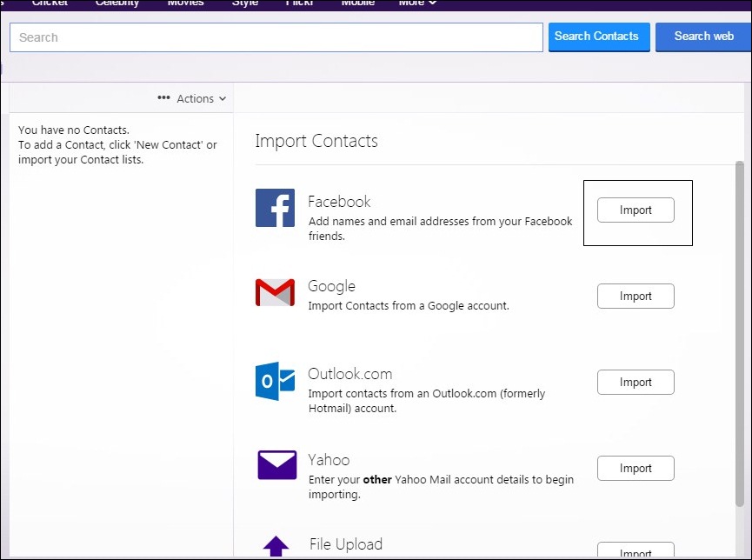
Task: Click the Outlook.com heading text
Action: coord(350,374)
